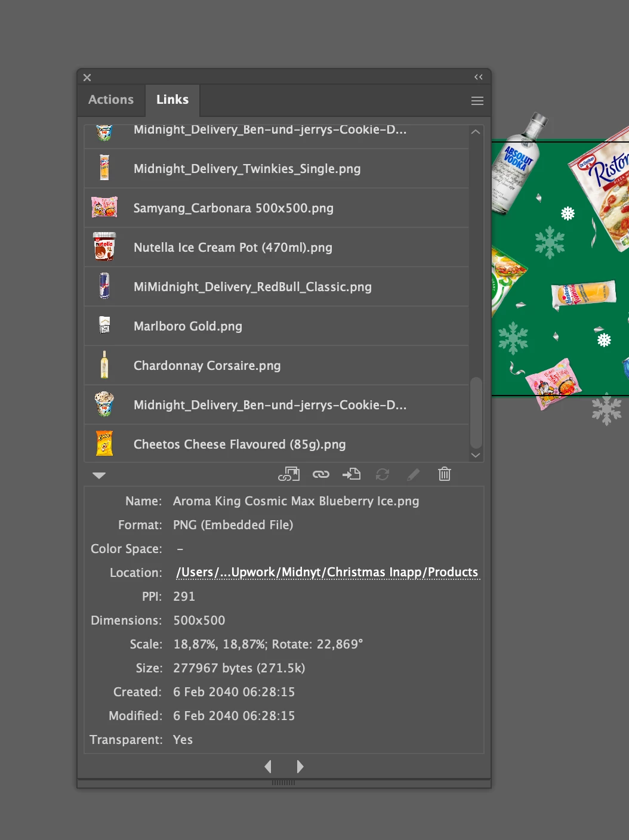
Task: Click the Nutella ice cream thumbnail
Action: pyautogui.click(x=104, y=246)
